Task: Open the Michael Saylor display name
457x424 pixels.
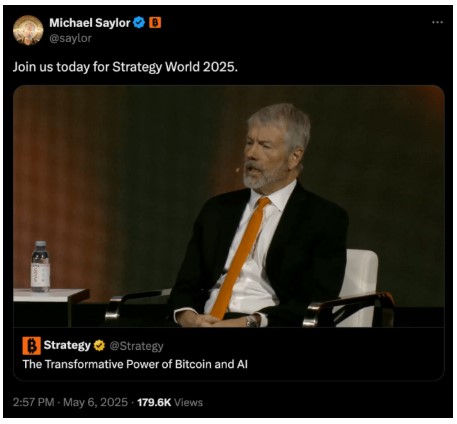Action: [90, 23]
